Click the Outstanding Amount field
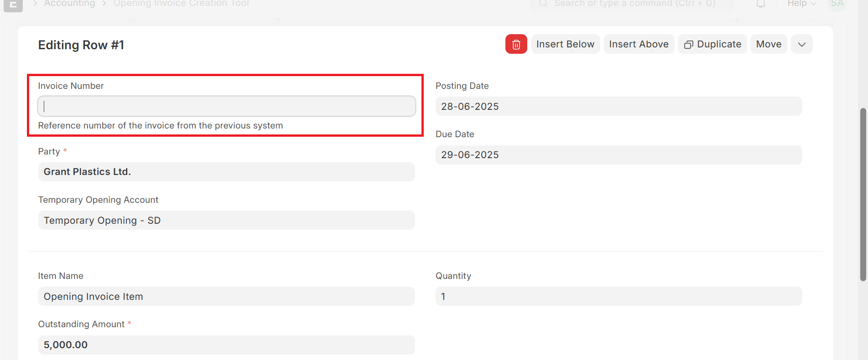 [226, 345]
